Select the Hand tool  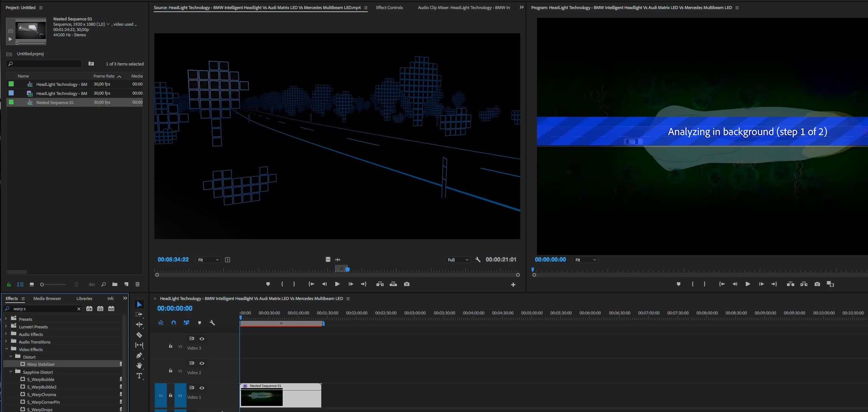click(139, 365)
